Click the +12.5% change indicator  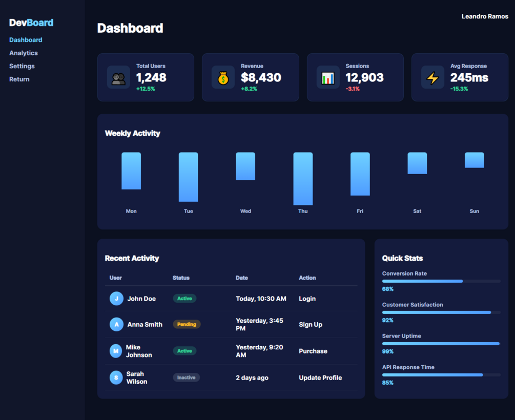click(146, 89)
